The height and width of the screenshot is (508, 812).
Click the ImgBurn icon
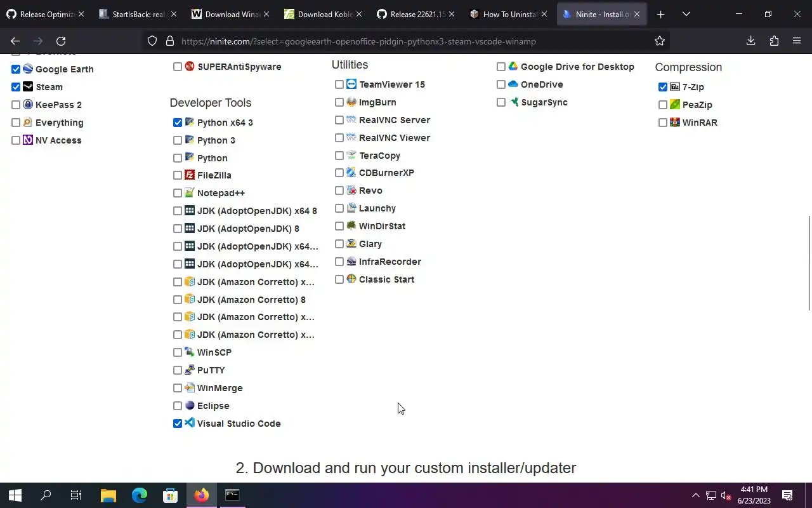pos(351,102)
